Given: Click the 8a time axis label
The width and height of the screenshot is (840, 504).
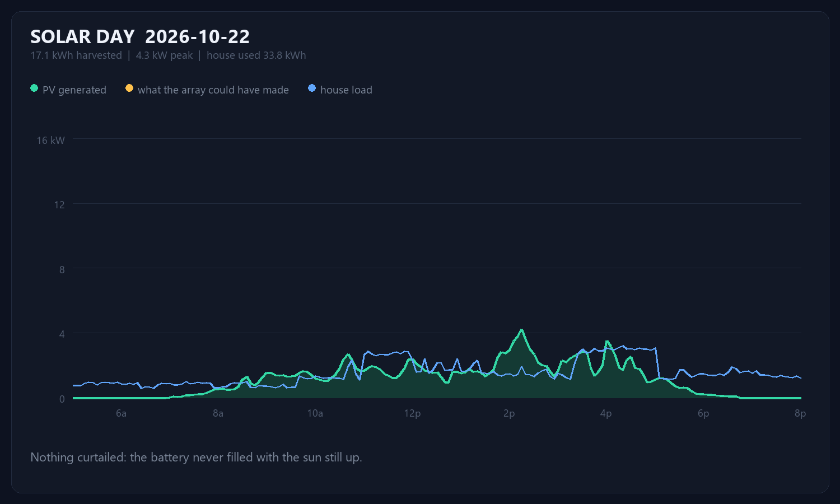Looking at the screenshot, I should [x=218, y=414].
